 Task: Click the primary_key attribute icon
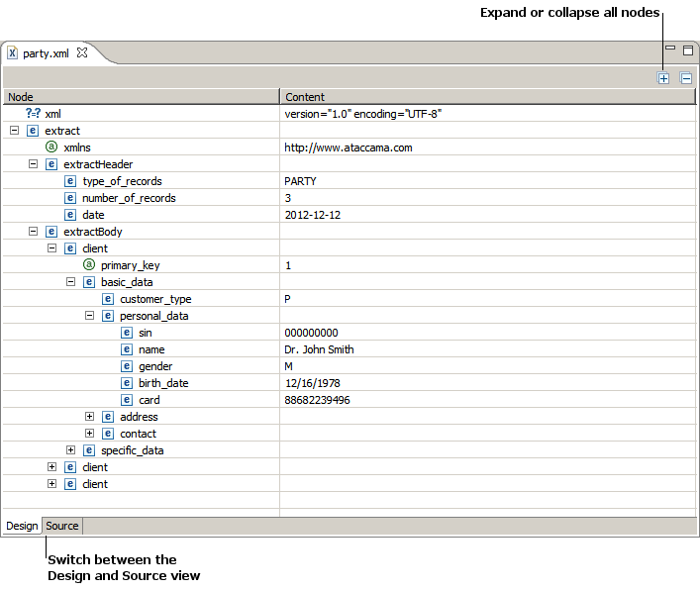[x=89, y=265]
